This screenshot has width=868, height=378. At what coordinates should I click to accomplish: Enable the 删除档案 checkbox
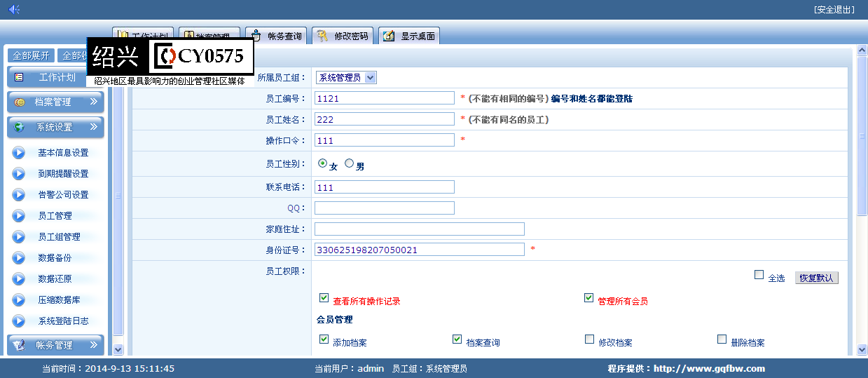point(722,339)
